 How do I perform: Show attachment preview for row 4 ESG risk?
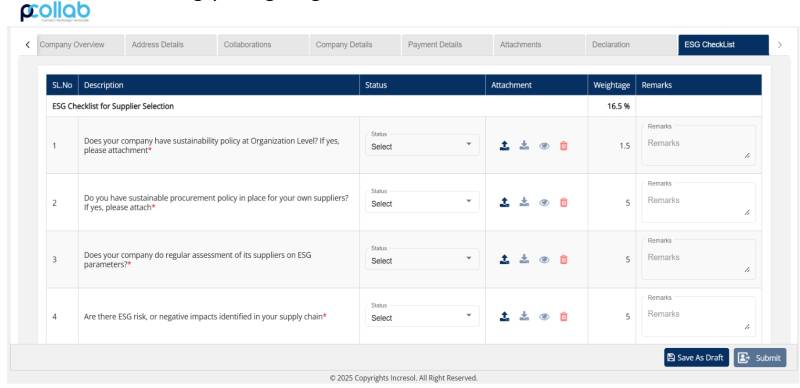(544, 317)
